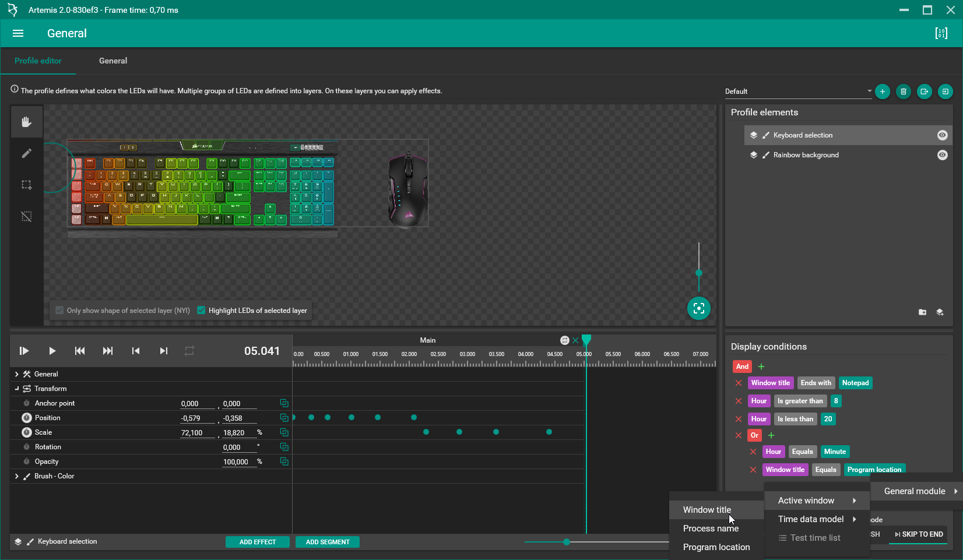This screenshot has width=963, height=560.
Task: Open data binding for Rotation
Action: click(x=284, y=447)
